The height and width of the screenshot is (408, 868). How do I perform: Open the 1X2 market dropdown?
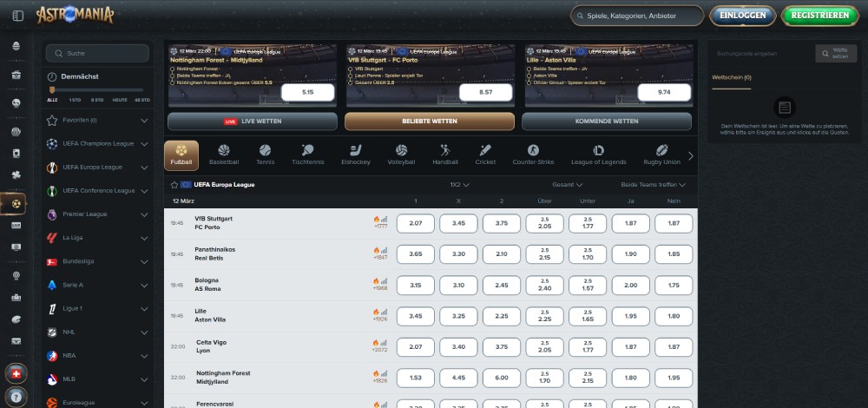[458, 185]
